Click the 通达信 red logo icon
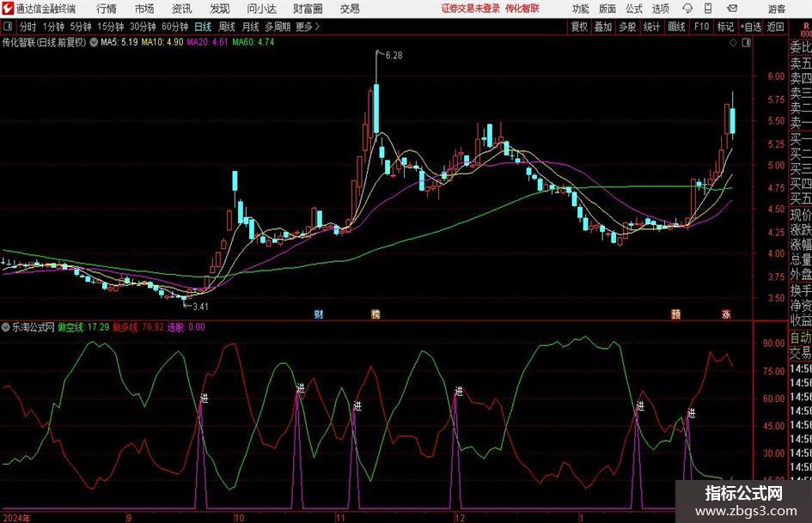 pyautogui.click(x=7, y=9)
